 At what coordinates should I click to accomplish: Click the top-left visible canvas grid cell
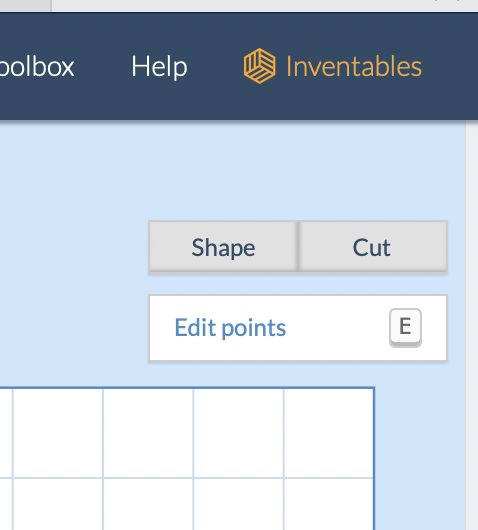coord(6,433)
